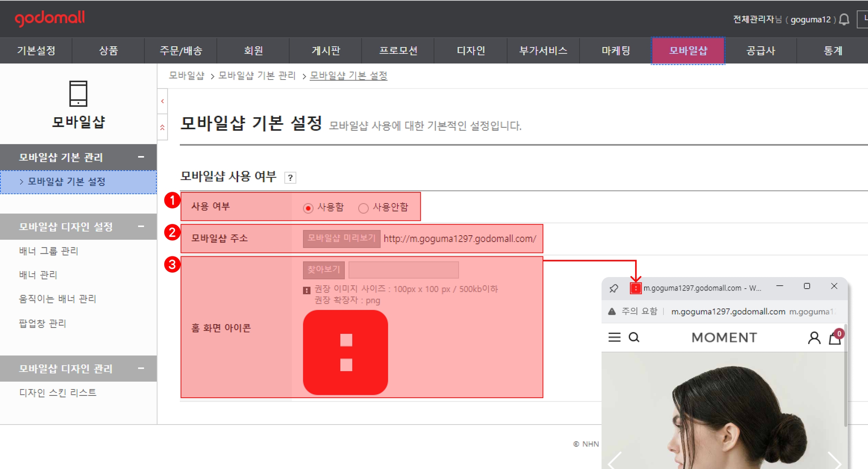Image resolution: width=868 pixels, height=469 pixels.
Task: Open the 디자인 top menu
Action: pos(471,51)
